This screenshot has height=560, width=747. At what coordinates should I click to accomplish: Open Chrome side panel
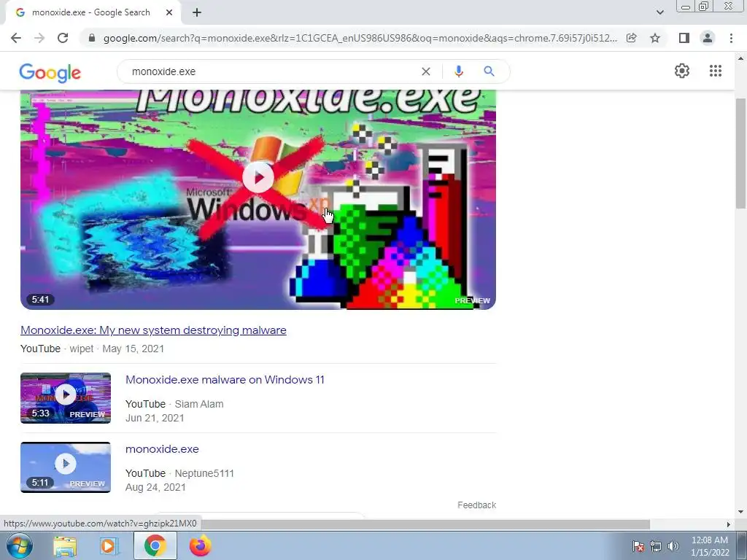pos(684,38)
